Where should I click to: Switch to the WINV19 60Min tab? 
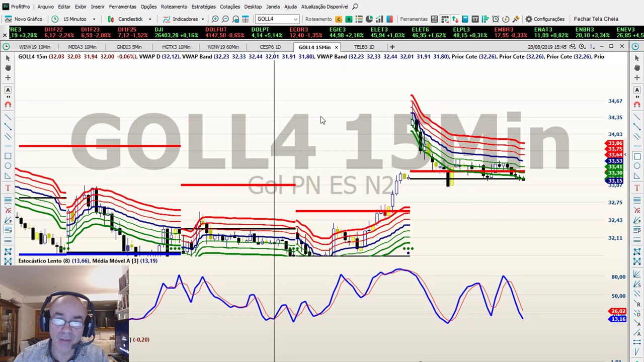[223, 47]
